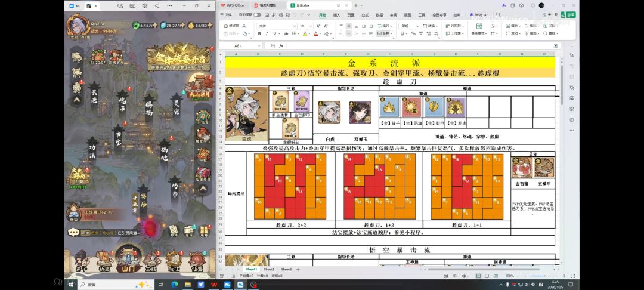
Task: Open File Explorer from the taskbar
Action: click(x=187, y=284)
